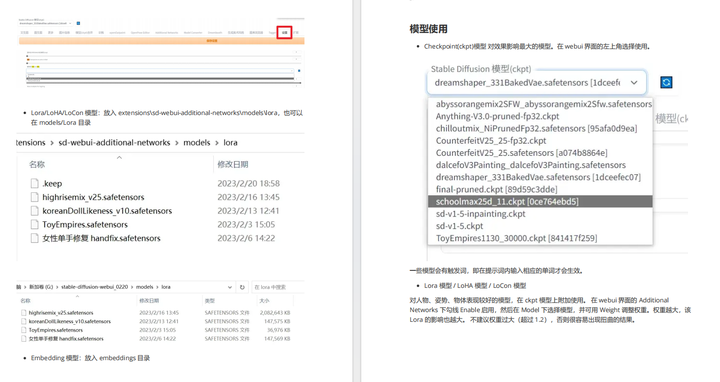Click the 模型使用 section heading

428,29
